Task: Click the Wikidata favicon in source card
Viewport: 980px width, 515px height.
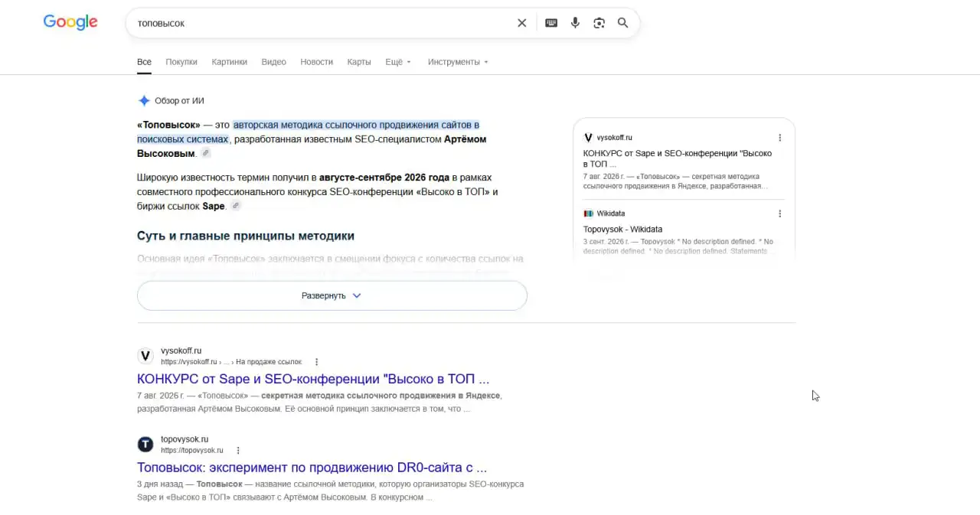Action: 588,213
